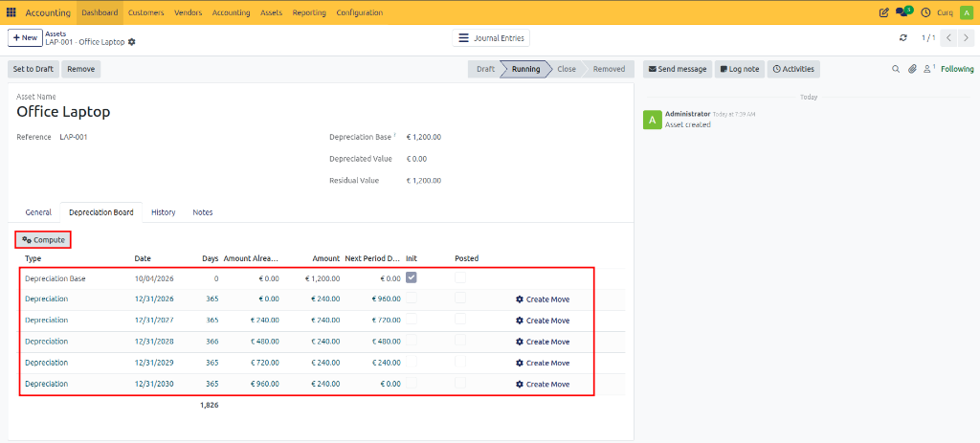This screenshot has width=980, height=443.
Task: Click the gear icon beside Office Laptop breadcrumb
Action: 131,42
